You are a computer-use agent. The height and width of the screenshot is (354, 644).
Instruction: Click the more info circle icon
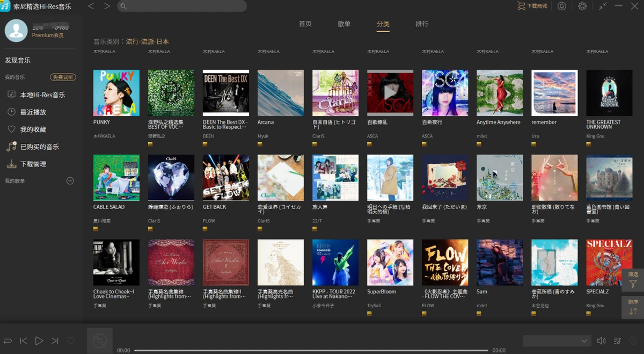(633, 341)
